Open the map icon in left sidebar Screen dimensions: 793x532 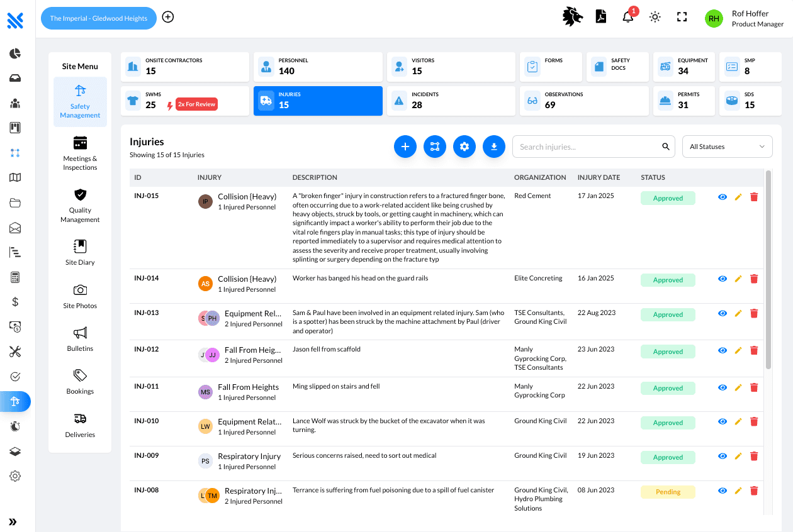(x=15, y=177)
